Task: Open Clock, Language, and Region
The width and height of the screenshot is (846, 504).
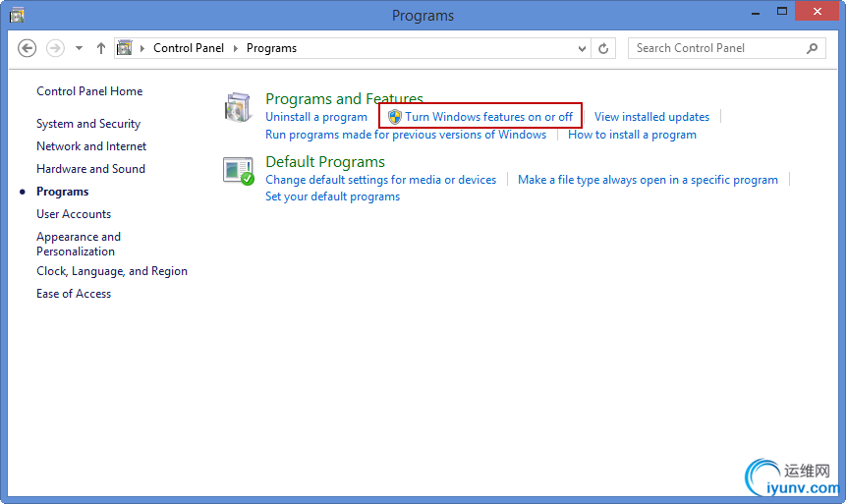Action: tap(112, 271)
